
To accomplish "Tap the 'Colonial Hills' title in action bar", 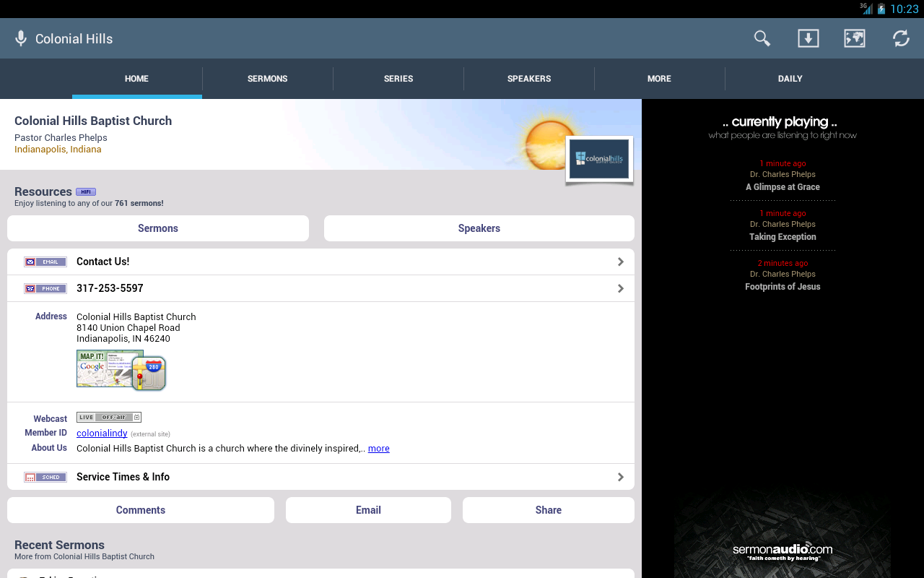I will pyautogui.click(x=74, y=39).
